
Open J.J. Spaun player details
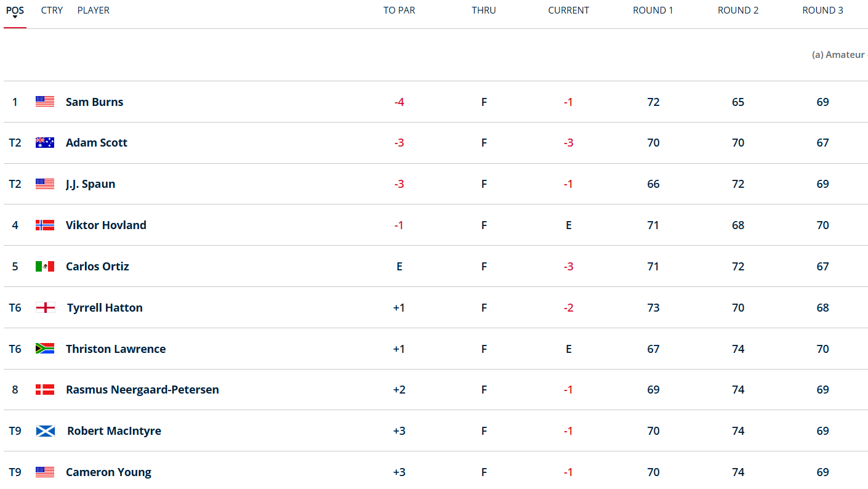pyautogui.click(x=90, y=184)
